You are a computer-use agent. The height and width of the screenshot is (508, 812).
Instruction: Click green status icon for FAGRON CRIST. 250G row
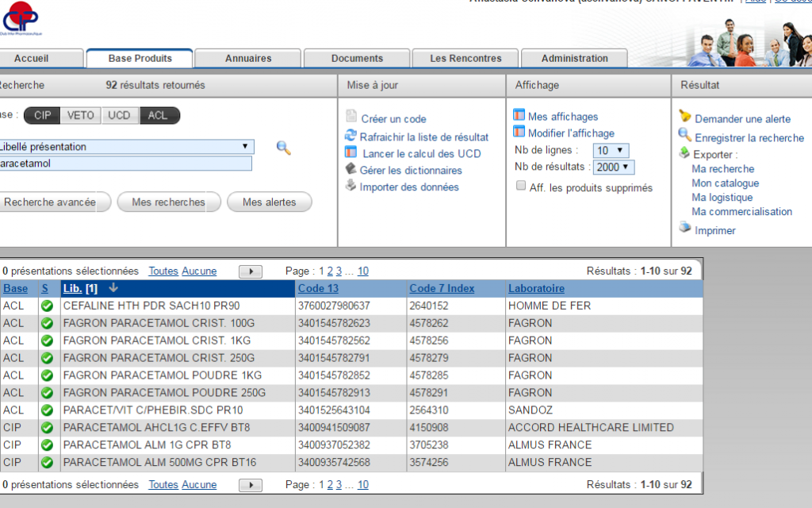point(47,358)
